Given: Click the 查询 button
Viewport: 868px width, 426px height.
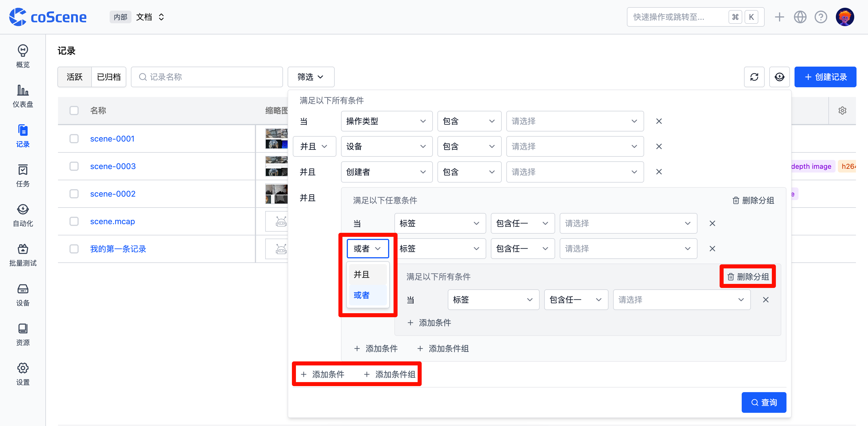Looking at the screenshot, I should [764, 402].
